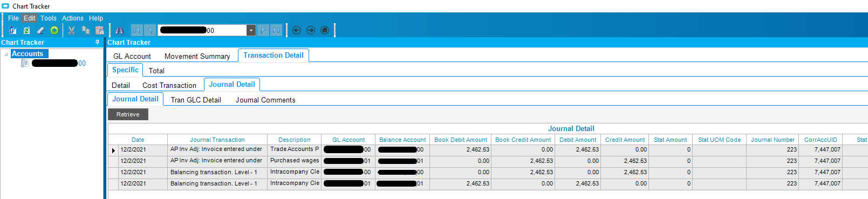Click the Book Credit Amount column header
The image size is (868, 199).
click(523, 140)
